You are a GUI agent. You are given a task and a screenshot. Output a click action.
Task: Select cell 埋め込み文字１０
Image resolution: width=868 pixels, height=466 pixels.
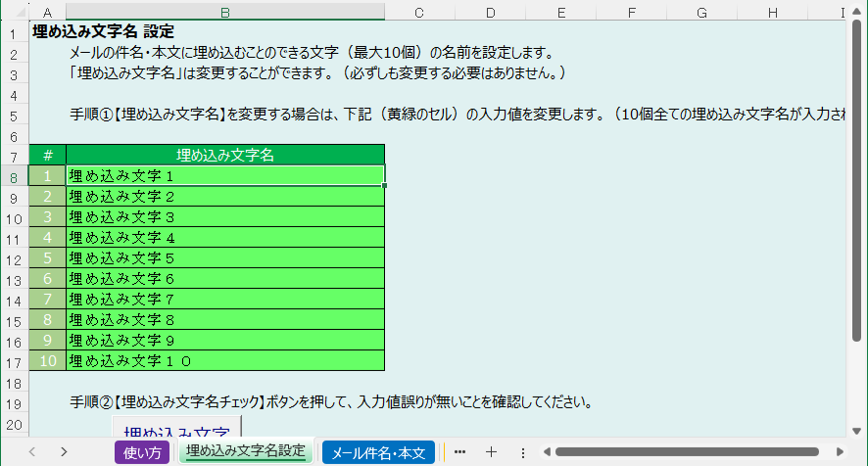225,361
